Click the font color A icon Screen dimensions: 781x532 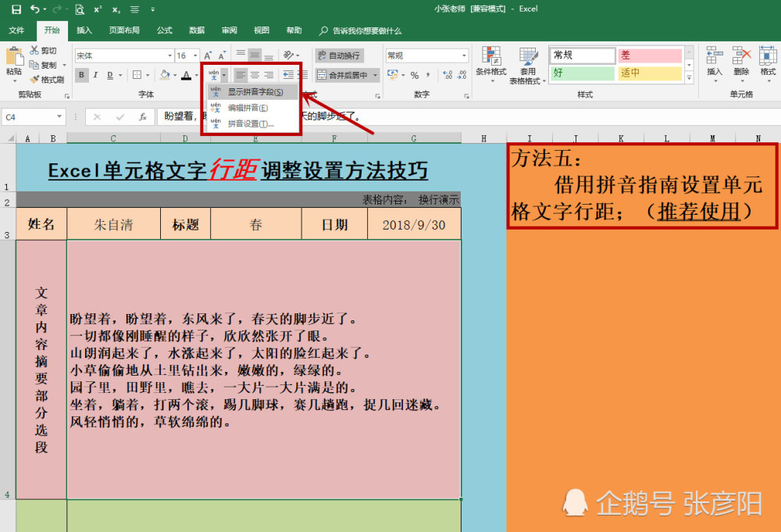pos(187,75)
